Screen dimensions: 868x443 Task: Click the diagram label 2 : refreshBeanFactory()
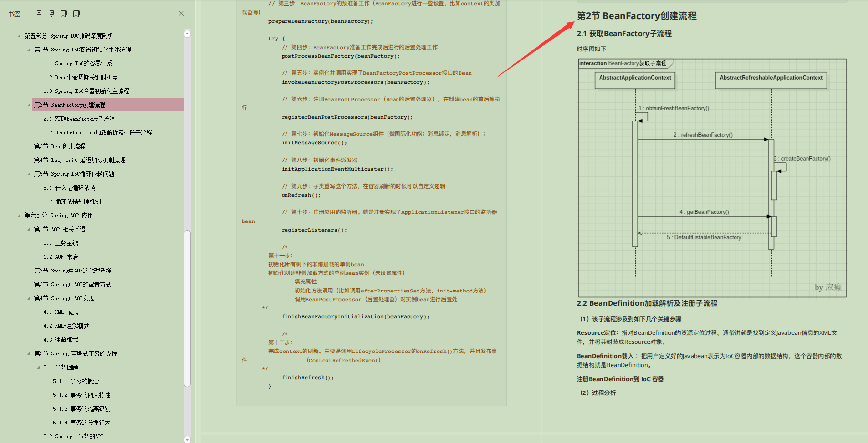point(703,135)
